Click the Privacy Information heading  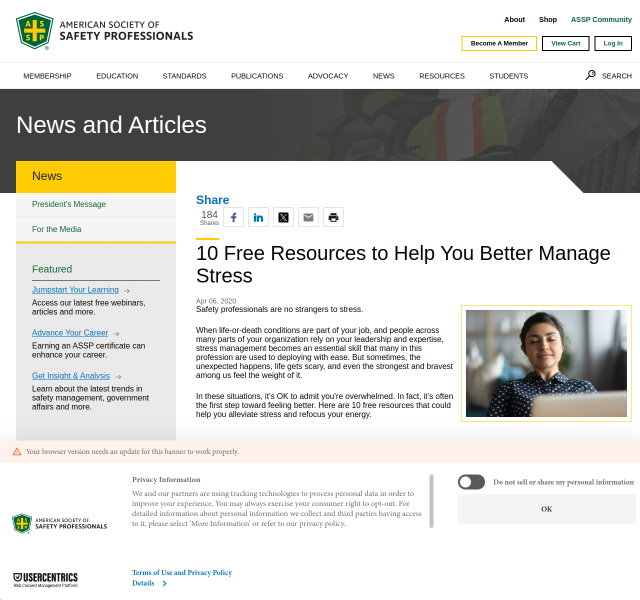166,480
